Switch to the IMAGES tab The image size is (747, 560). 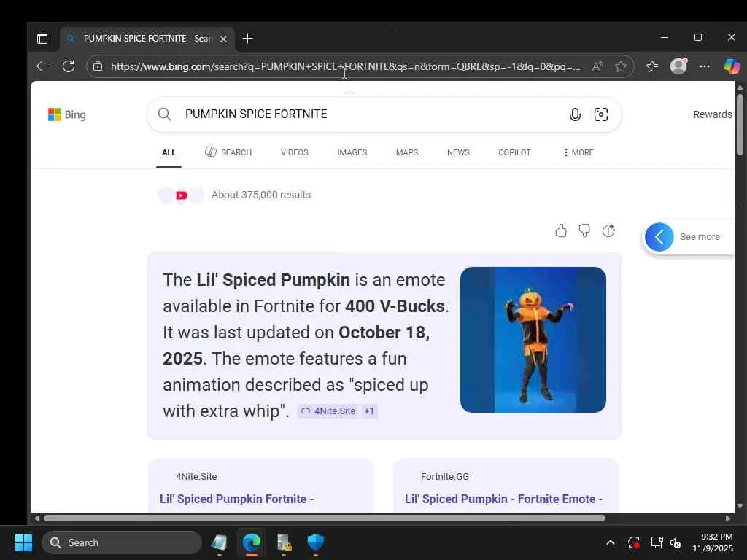click(x=352, y=152)
